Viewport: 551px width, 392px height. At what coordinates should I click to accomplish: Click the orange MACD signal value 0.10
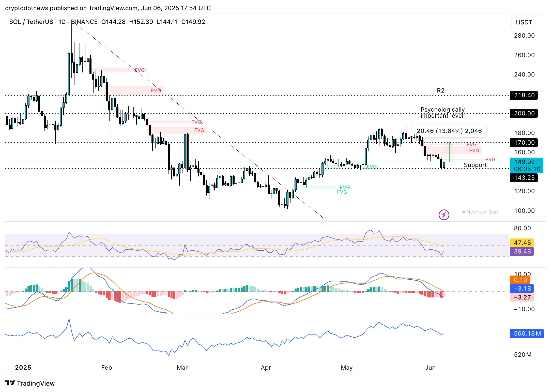[x=520, y=280]
